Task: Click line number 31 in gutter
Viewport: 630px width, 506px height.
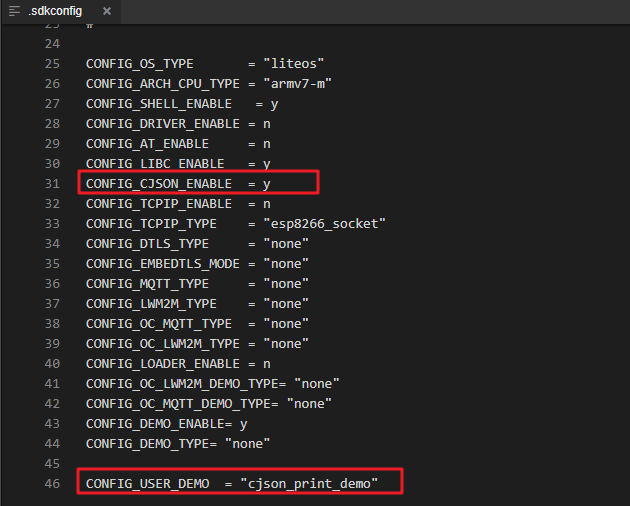Action: [52, 184]
